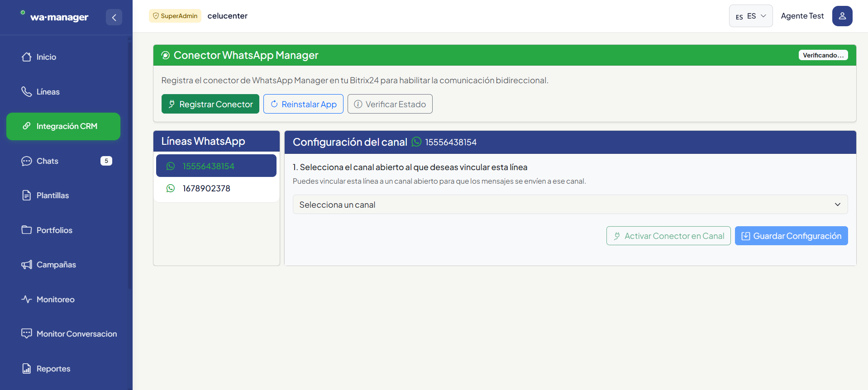Click the Campañas megaphone icon
Screen dimensions: 868x390
27,265
